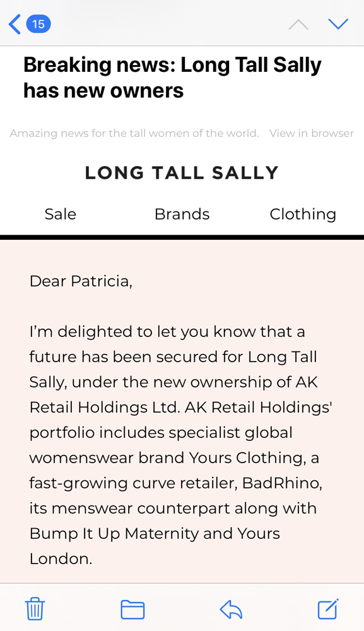Tap the Amazing news preheader text
The width and height of the screenshot is (364, 631).
(x=134, y=133)
